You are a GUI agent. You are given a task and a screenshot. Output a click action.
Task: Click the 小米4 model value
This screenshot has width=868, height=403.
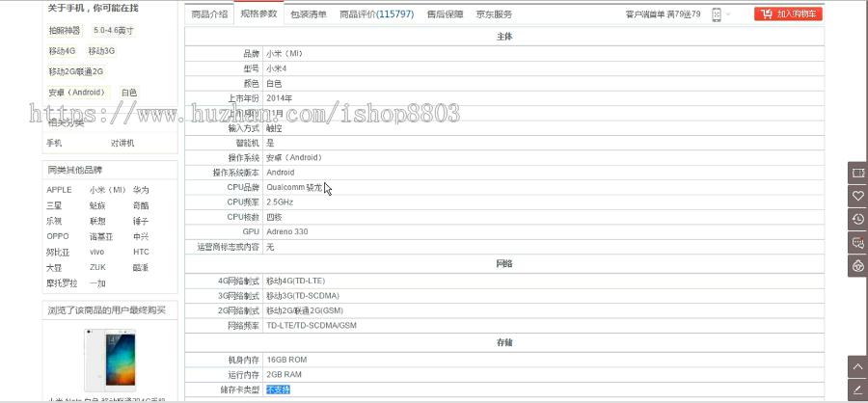point(276,68)
